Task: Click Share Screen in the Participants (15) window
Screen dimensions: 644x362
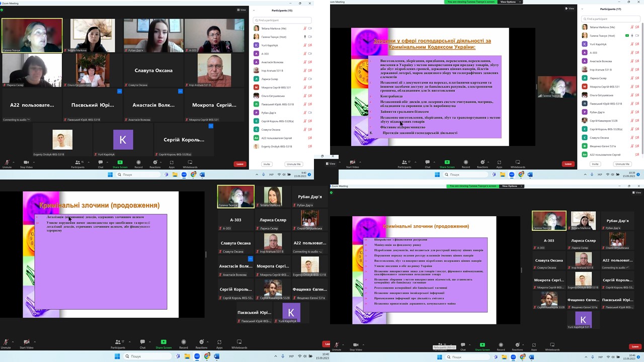Action: pos(120,164)
